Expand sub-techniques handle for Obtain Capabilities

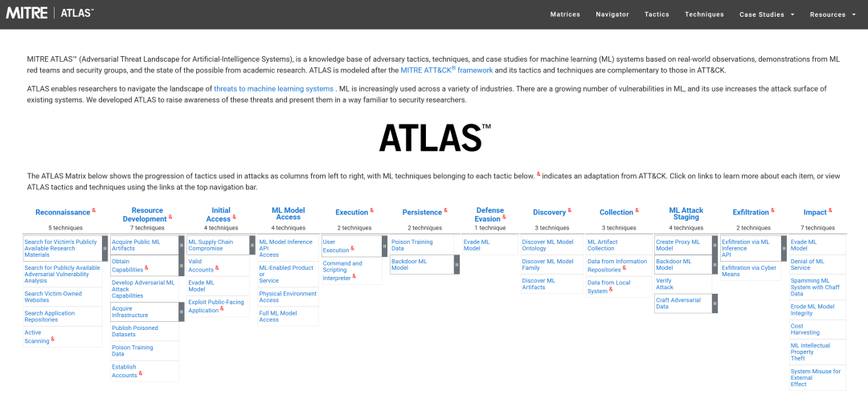point(182,266)
